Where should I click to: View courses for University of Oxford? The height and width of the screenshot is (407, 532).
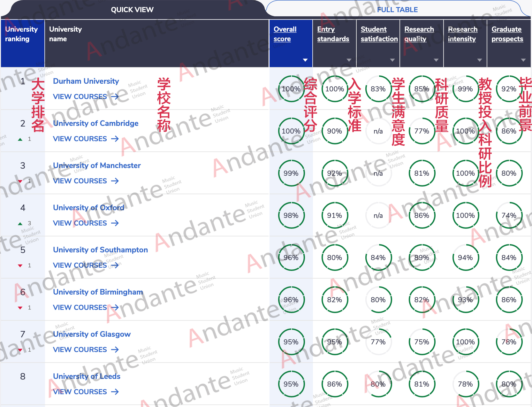(x=86, y=223)
